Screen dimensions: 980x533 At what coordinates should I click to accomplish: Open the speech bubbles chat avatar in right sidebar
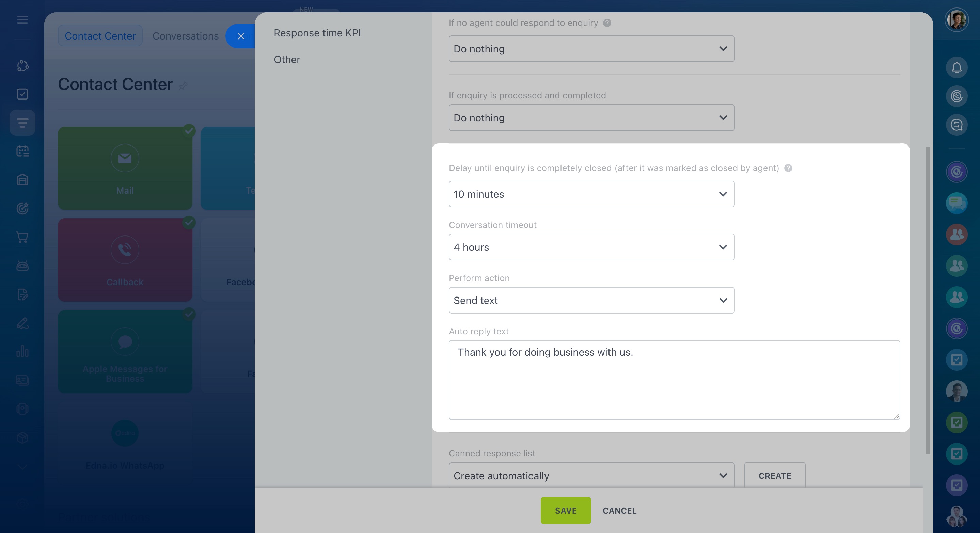(x=957, y=203)
